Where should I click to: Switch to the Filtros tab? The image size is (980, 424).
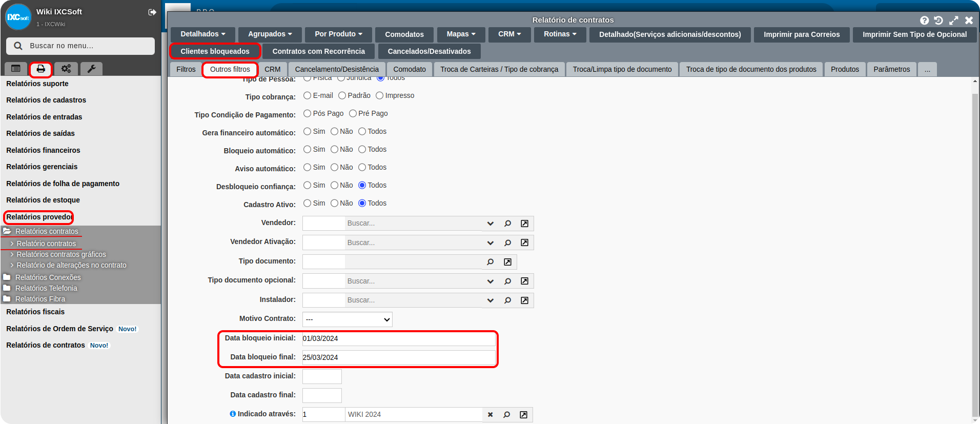click(x=186, y=69)
